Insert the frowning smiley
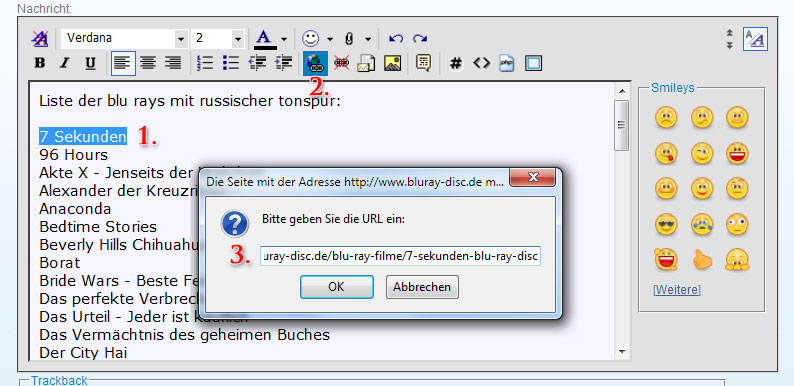The height and width of the screenshot is (386, 794). coord(666,118)
